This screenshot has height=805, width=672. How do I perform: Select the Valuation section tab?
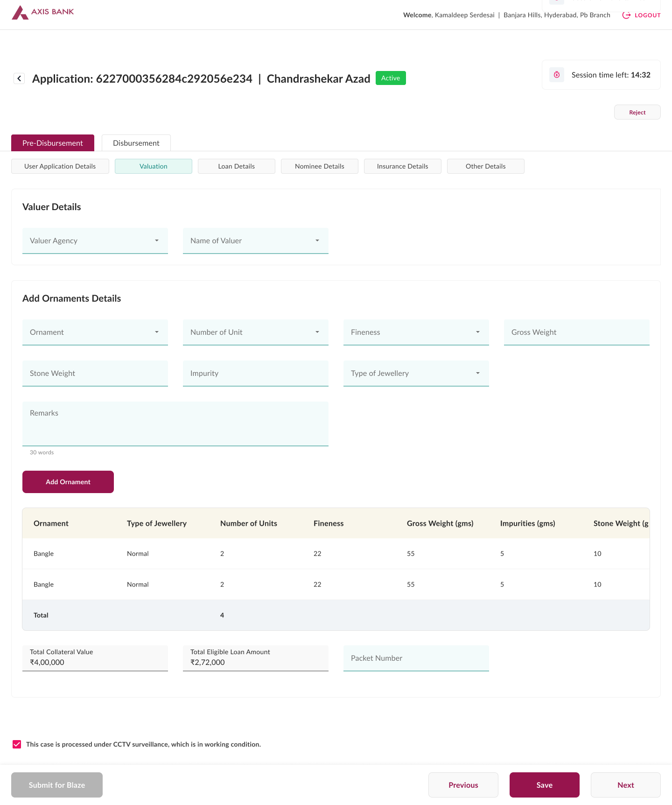[x=154, y=166]
